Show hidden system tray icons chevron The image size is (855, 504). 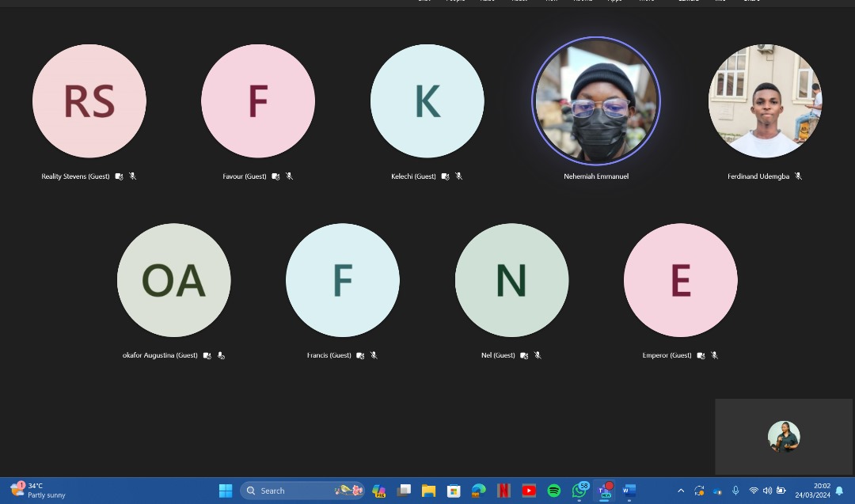pos(681,491)
